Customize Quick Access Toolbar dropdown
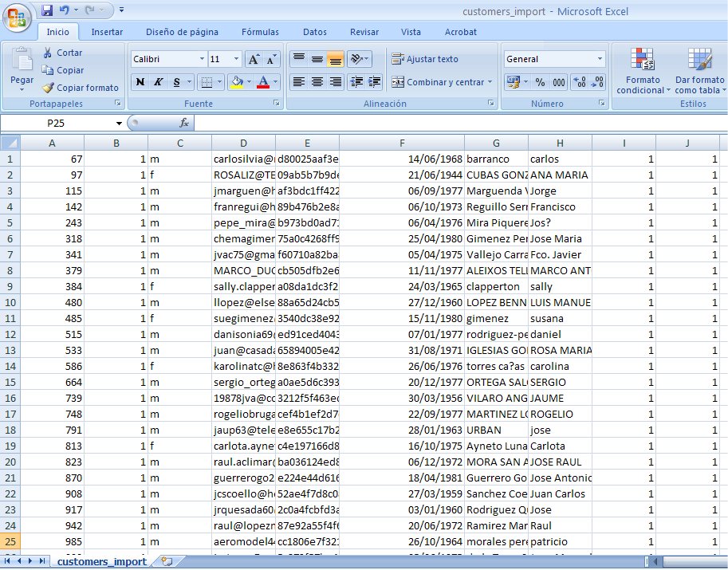The height and width of the screenshot is (570, 728). [122, 10]
